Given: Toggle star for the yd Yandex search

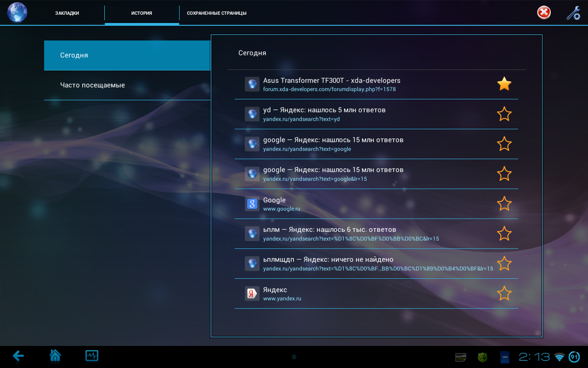Looking at the screenshot, I should coord(504,114).
